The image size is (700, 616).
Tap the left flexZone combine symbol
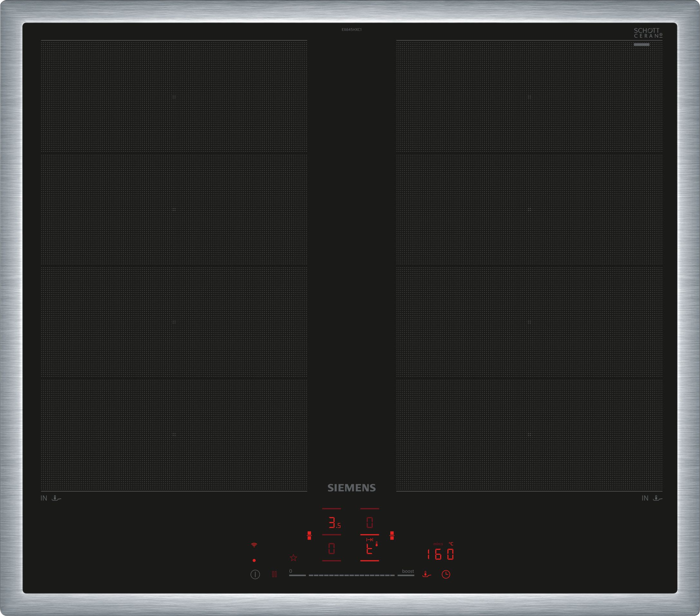(x=309, y=535)
